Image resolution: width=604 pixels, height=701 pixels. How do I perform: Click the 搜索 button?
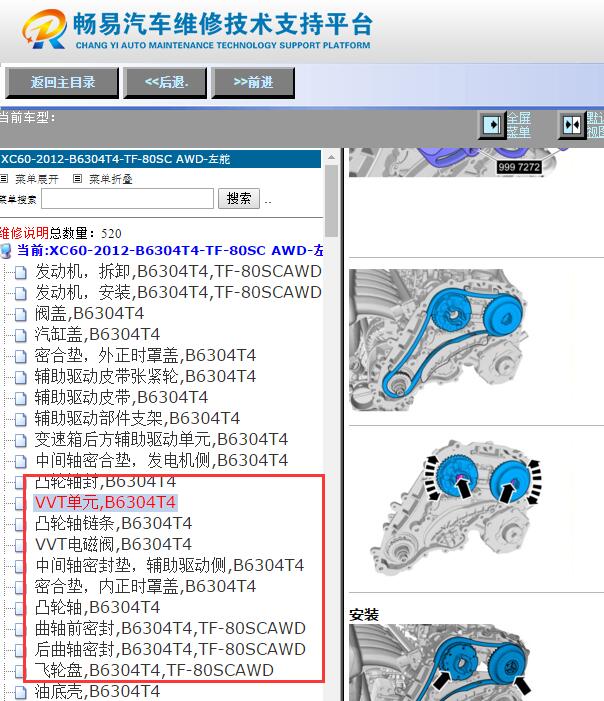(x=239, y=198)
